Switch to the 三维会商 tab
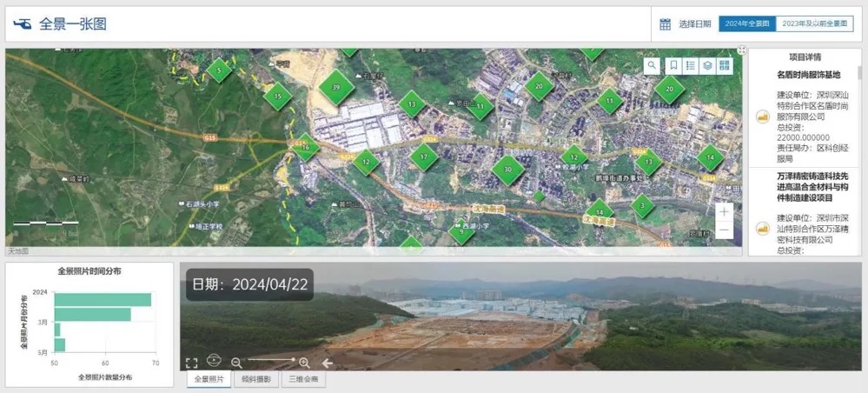Screen dimensions: 868x393 (x=303, y=380)
